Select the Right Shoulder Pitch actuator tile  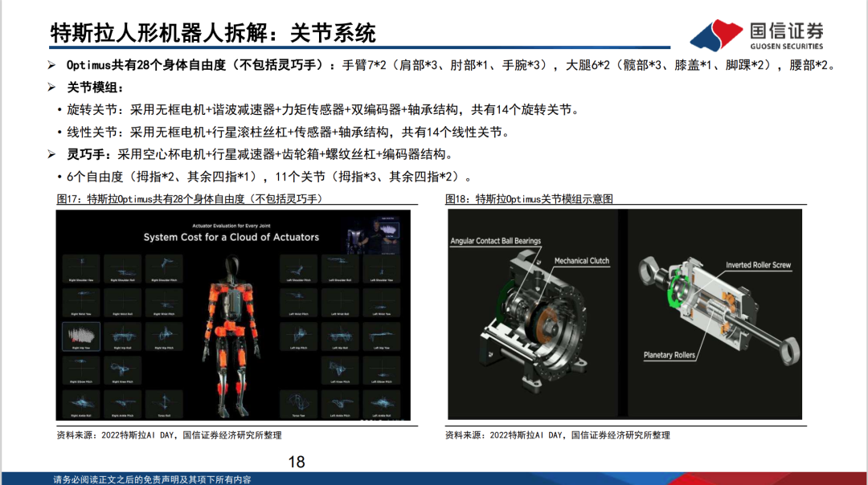[x=164, y=269]
